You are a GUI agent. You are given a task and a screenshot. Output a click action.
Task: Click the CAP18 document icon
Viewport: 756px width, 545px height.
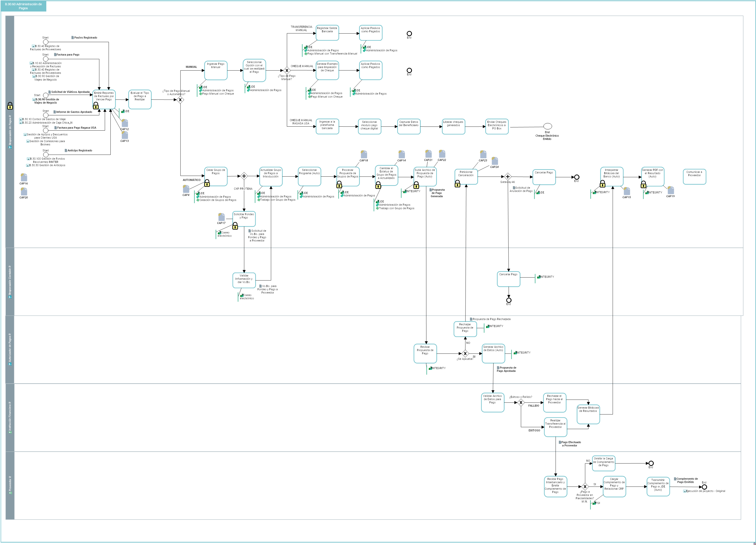[364, 154]
